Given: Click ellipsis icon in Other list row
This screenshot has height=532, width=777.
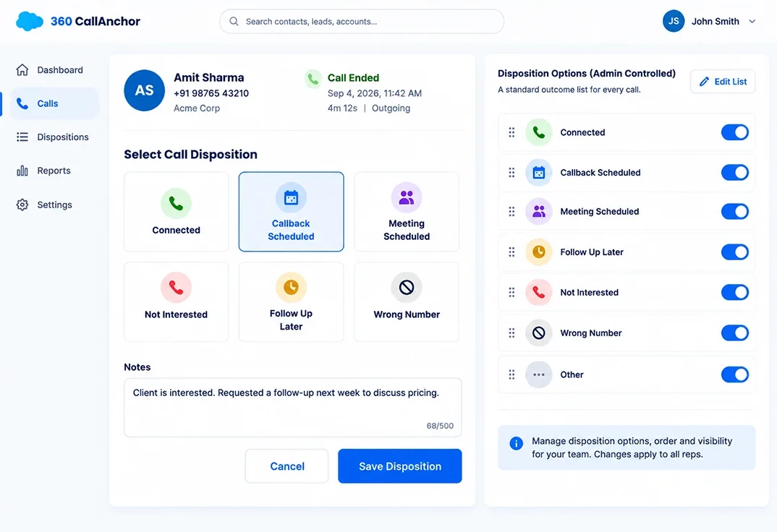Looking at the screenshot, I should (x=539, y=374).
